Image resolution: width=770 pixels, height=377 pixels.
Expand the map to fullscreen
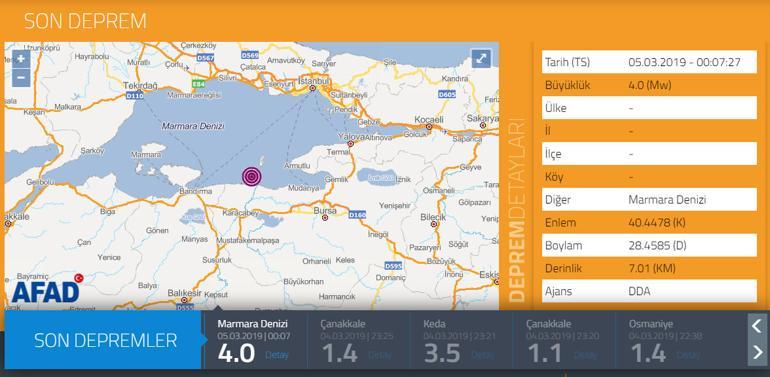tap(481, 58)
